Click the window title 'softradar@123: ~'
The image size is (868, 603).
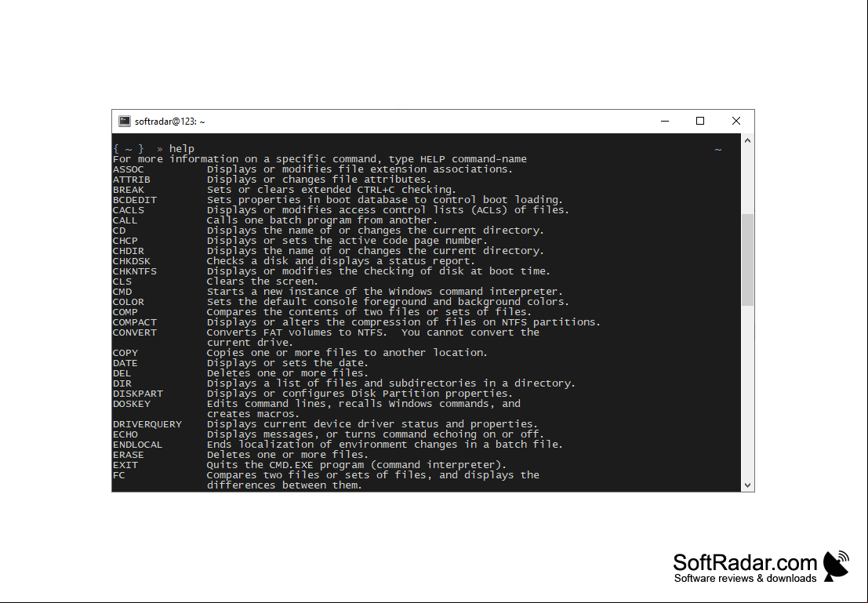170,122
